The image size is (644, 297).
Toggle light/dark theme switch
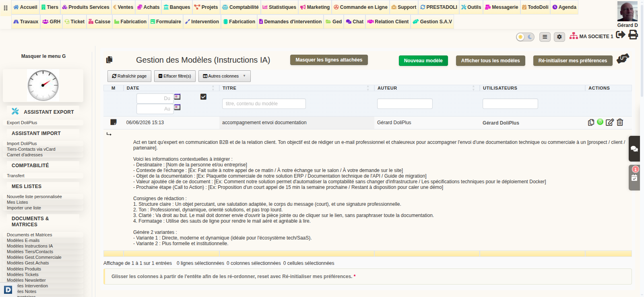[525, 37]
